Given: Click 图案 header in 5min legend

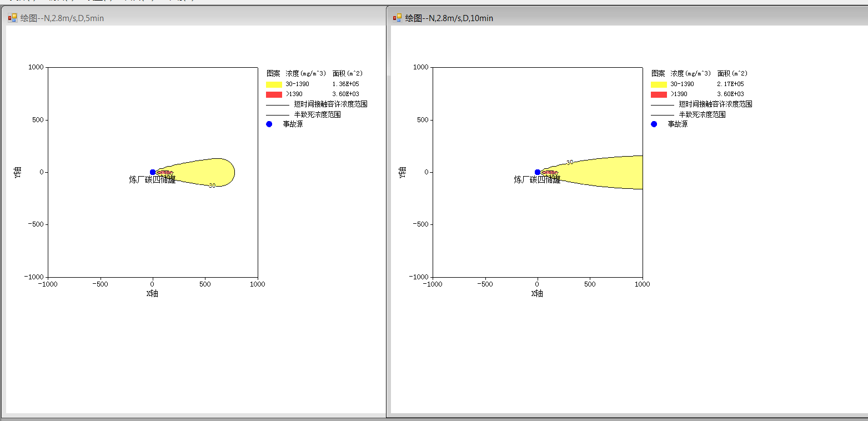Looking at the screenshot, I should click(x=273, y=73).
